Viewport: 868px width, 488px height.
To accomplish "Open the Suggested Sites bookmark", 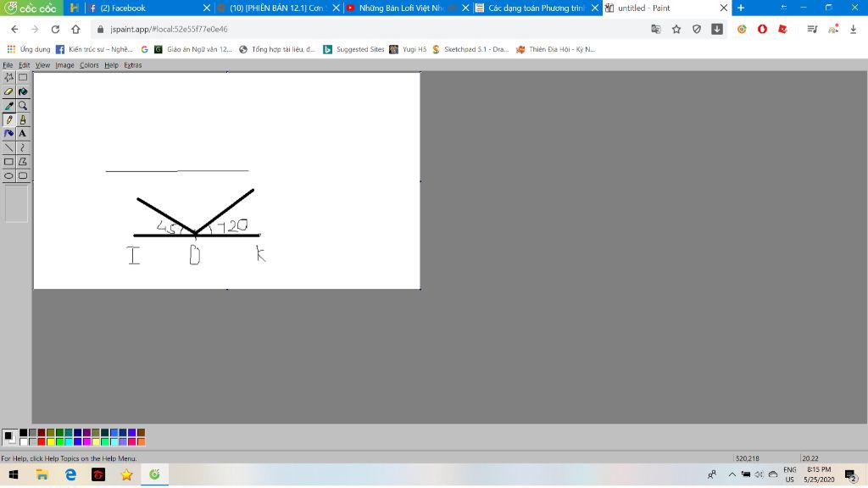I will (x=353, y=49).
